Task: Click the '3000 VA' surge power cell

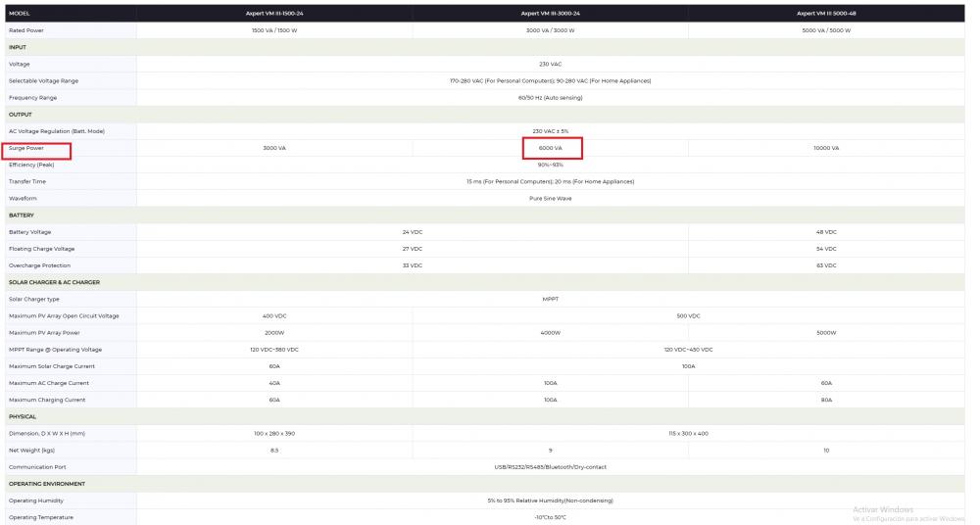Action: point(274,148)
